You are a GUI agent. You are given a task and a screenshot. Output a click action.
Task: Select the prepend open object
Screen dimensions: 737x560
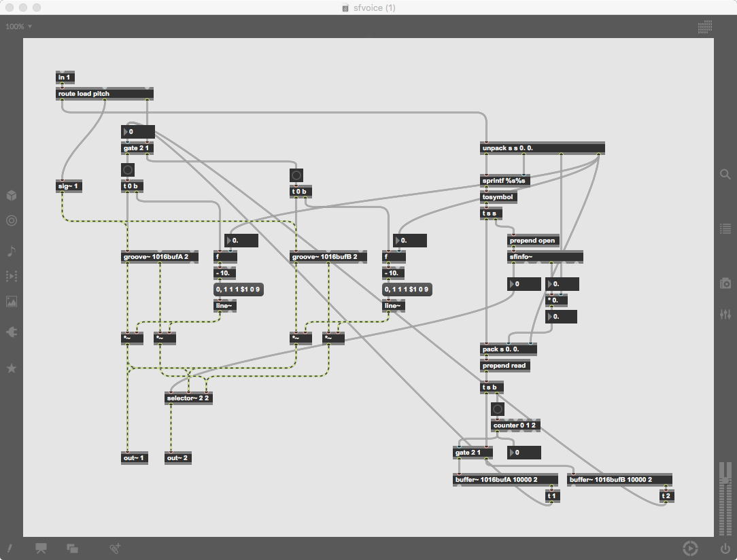[x=533, y=241]
